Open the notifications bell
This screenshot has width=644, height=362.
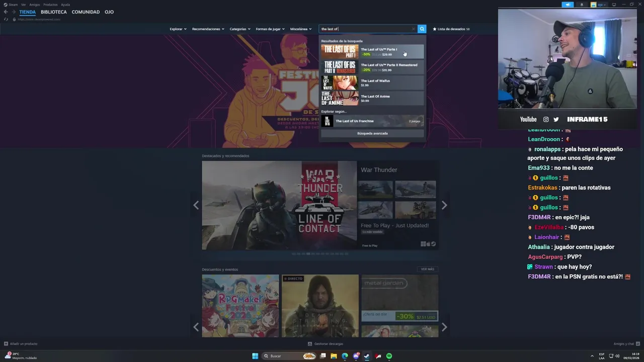pos(582,5)
